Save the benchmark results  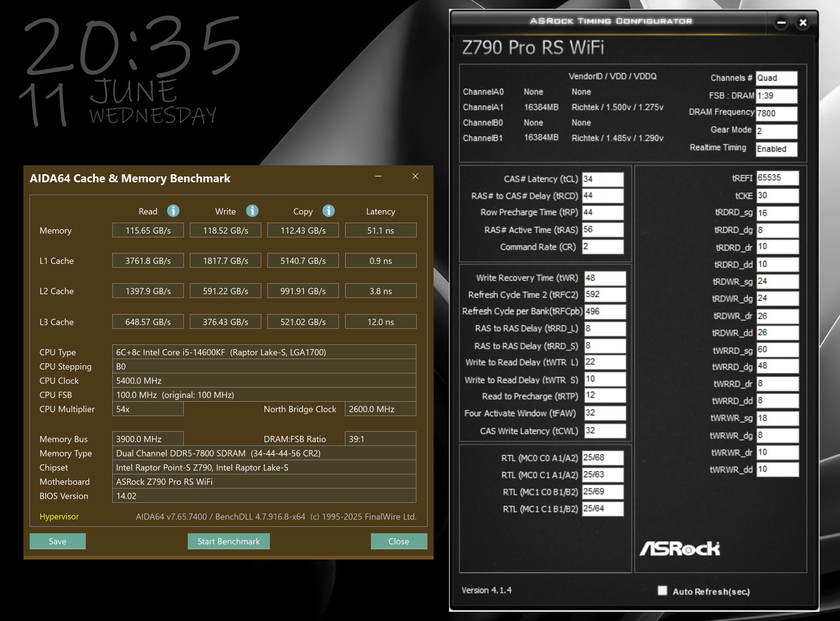tap(57, 541)
